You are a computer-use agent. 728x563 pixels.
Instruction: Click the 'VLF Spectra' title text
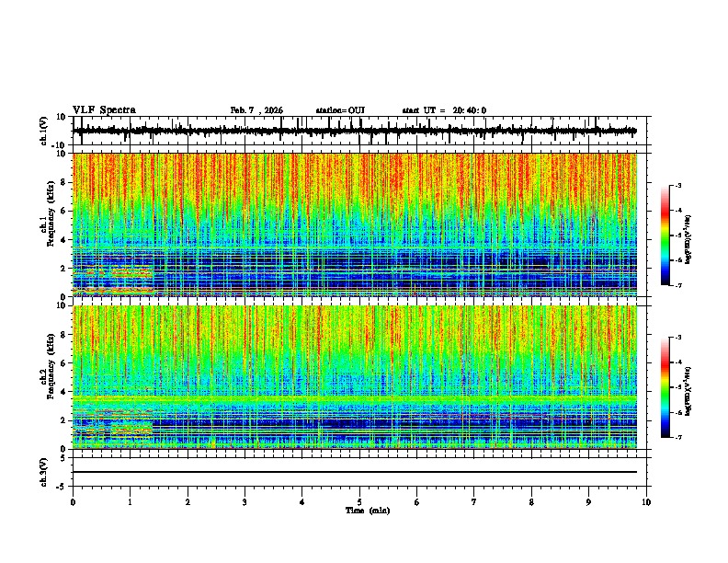[104, 110]
